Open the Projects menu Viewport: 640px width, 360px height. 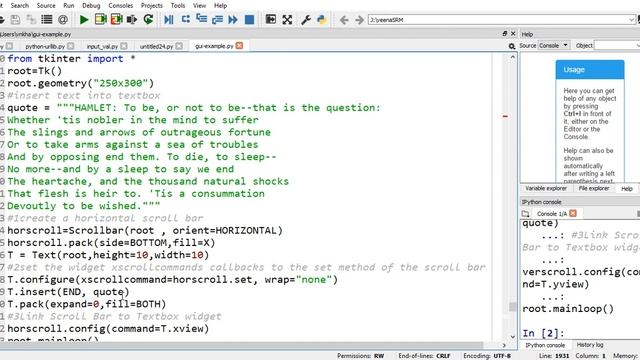(151, 6)
